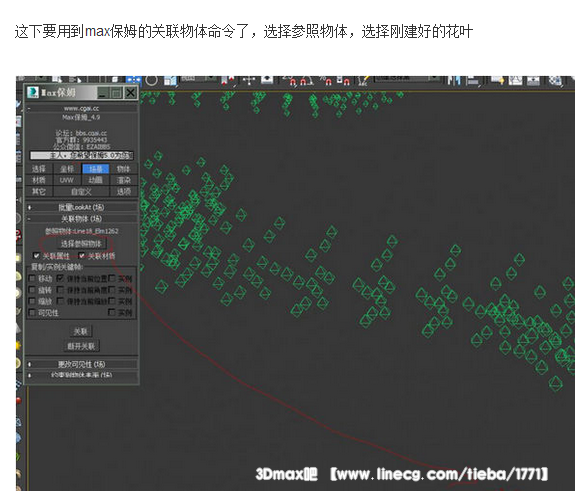Switch to the 材质 tab
Image resolution: width=577 pixels, height=491 pixels.
point(39,180)
